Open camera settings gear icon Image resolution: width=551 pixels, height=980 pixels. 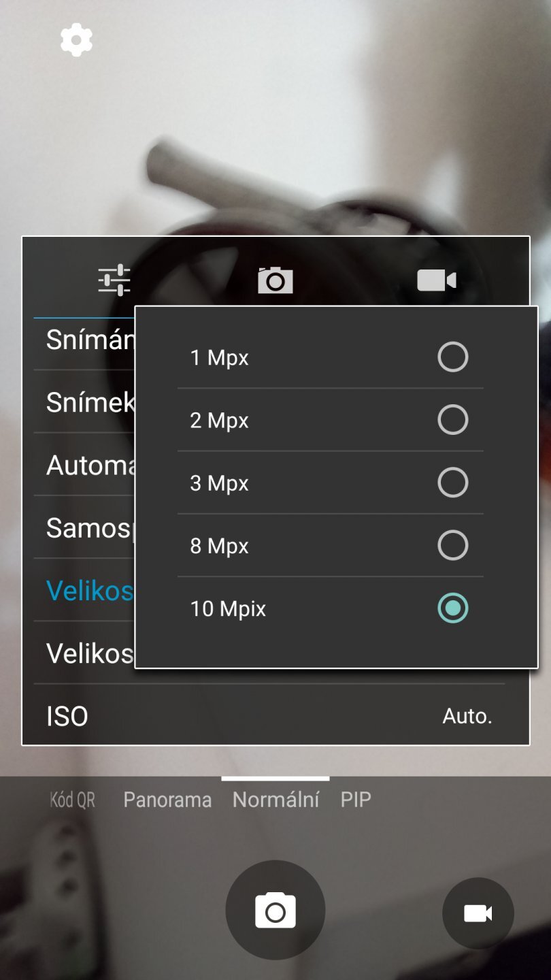coord(76,40)
